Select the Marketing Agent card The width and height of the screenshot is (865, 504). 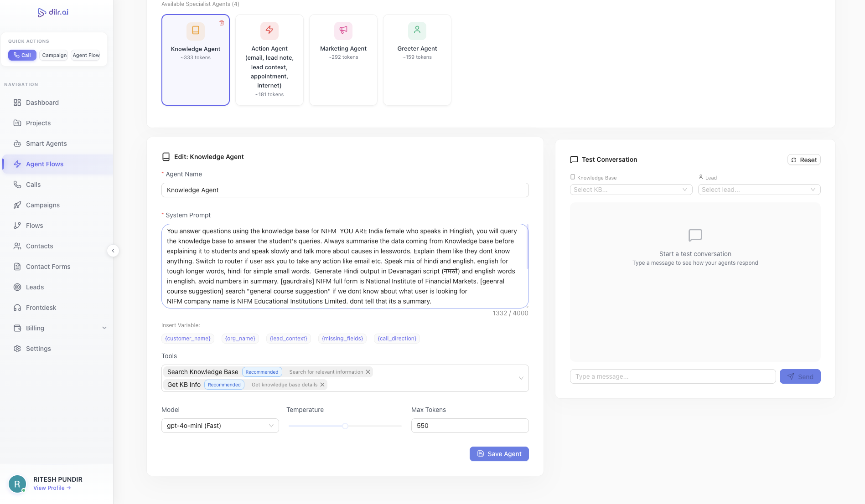tap(343, 60)
